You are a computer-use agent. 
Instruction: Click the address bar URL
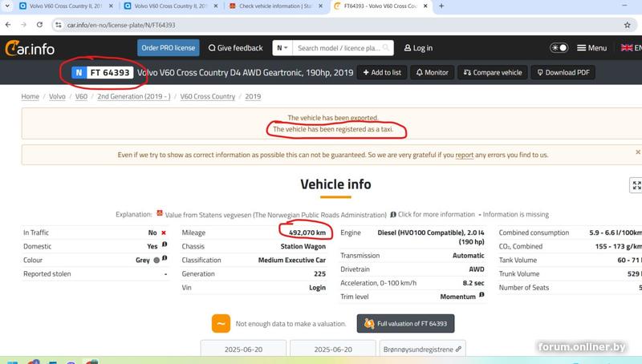pos(121,25)
